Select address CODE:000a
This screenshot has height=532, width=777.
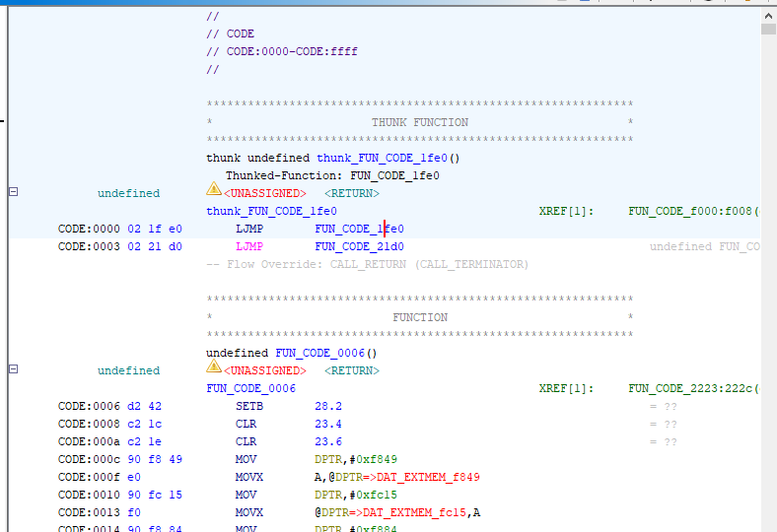89,442
